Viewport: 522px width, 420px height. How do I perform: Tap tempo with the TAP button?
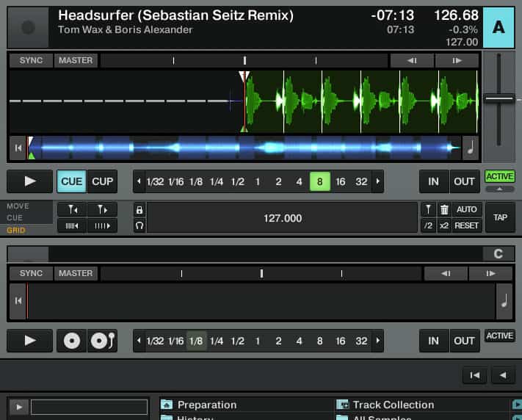click(x=500, y=217)
